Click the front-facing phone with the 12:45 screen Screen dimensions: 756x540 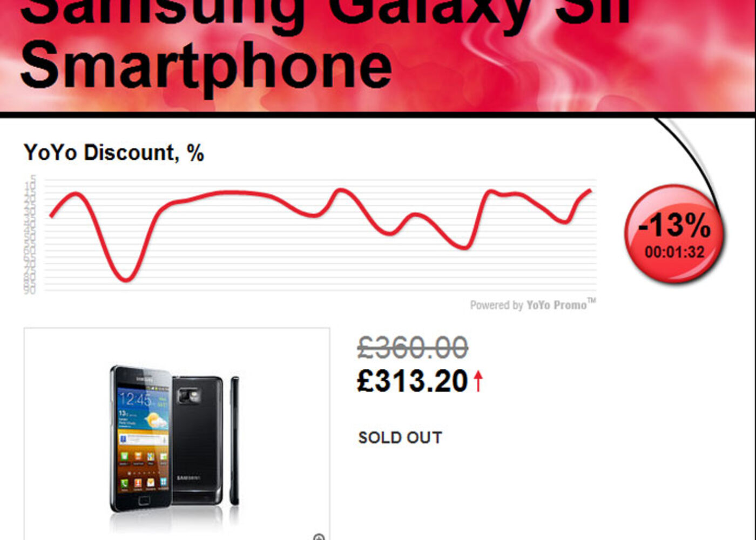click(x=141, y=438)
